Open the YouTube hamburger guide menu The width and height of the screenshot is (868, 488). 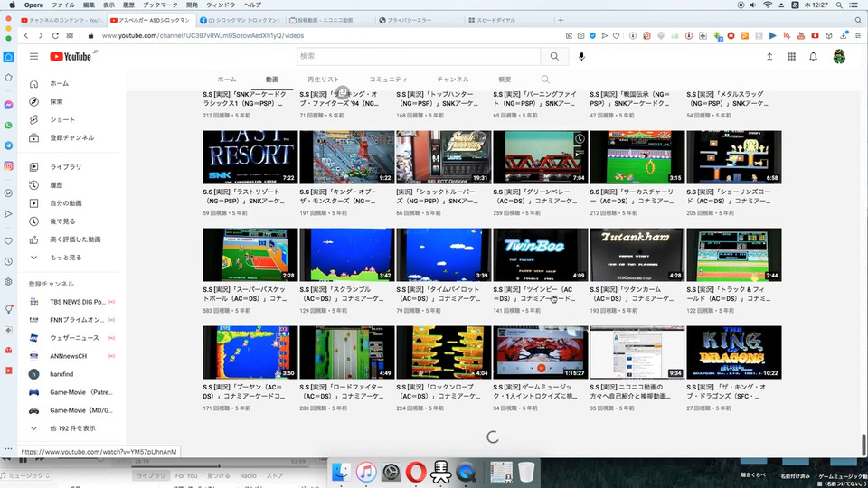pos(33,56)
